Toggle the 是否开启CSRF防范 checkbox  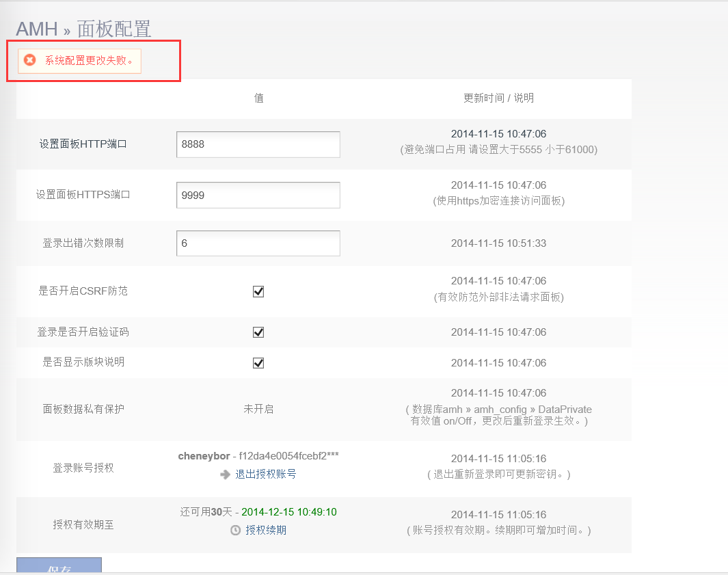click(258, 291)
